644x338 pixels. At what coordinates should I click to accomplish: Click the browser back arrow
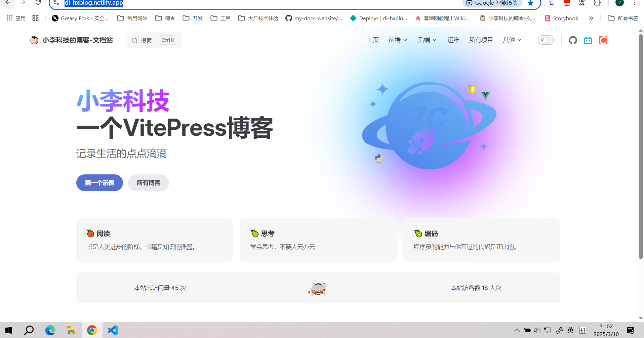[x=8, y=3]
